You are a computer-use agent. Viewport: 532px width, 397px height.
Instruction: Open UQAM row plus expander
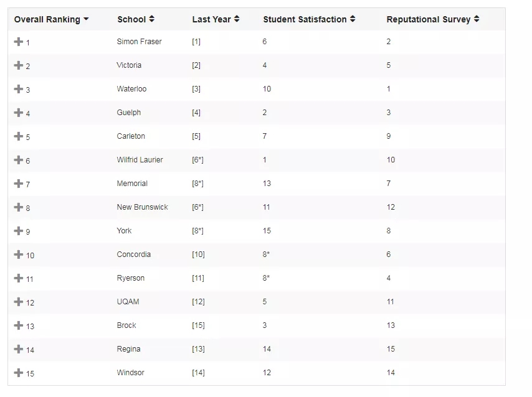pos(18,302)
